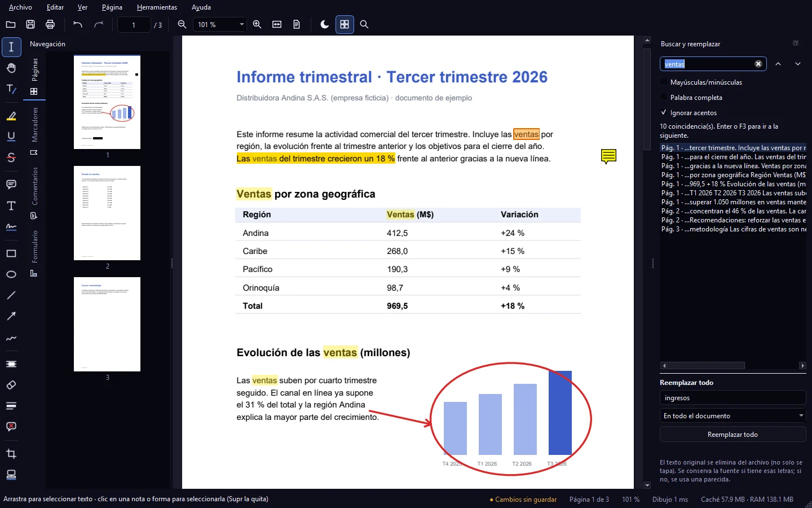This screenshot has height=508, width=812.
Task: Choose the highlighter tool
Action: (x=11, y=116)
